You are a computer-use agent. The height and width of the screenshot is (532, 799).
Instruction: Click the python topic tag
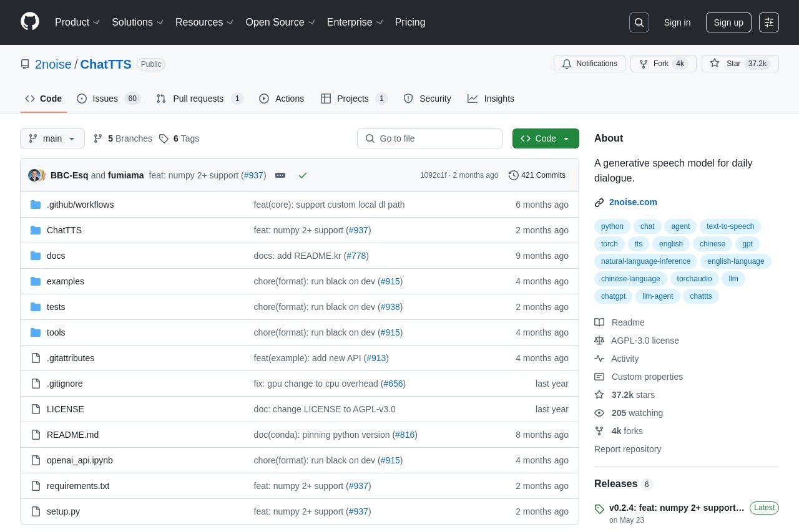(612, 226)
